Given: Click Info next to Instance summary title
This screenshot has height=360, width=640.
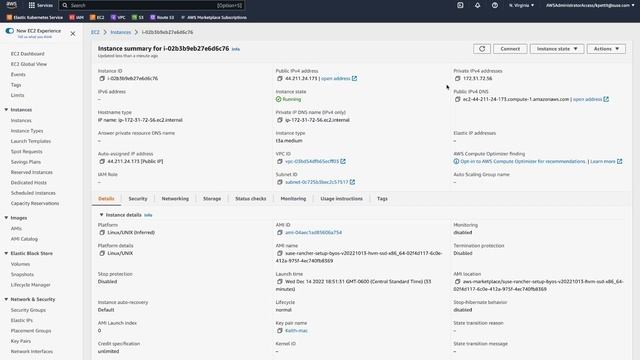Looking at the screenshot, I should coord(236,49).
